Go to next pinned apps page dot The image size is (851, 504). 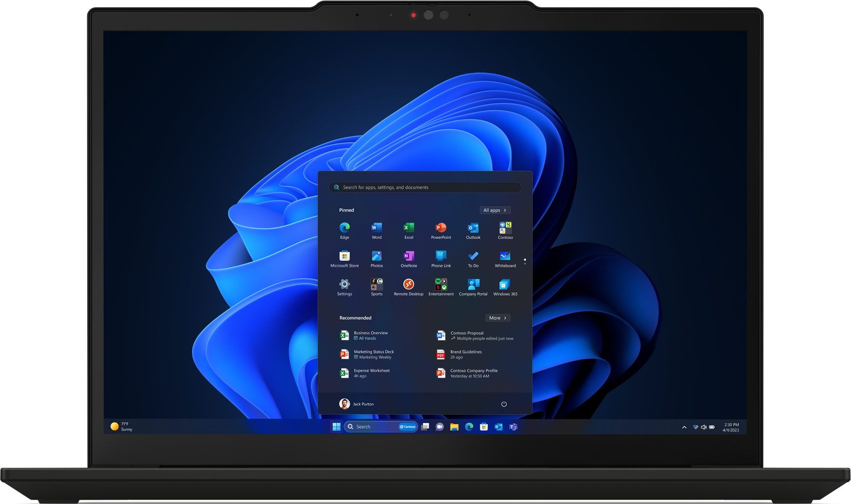click(525, 264)
